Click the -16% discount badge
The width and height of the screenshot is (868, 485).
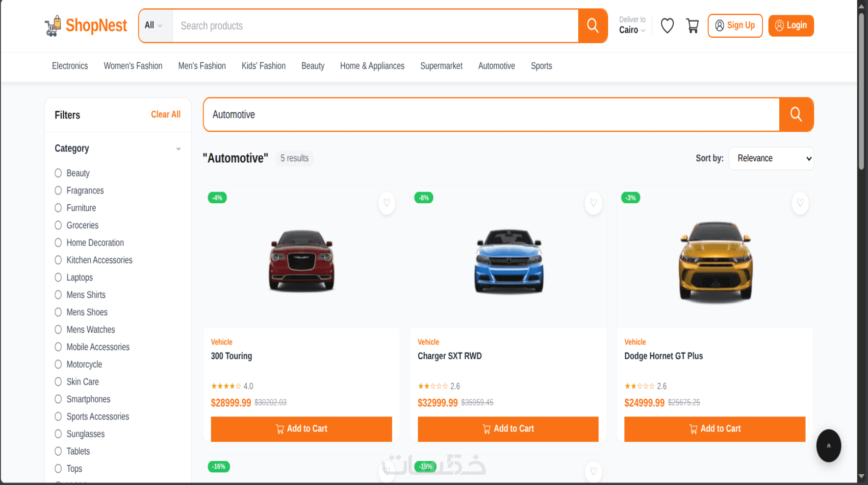click(x=219, y=466)
